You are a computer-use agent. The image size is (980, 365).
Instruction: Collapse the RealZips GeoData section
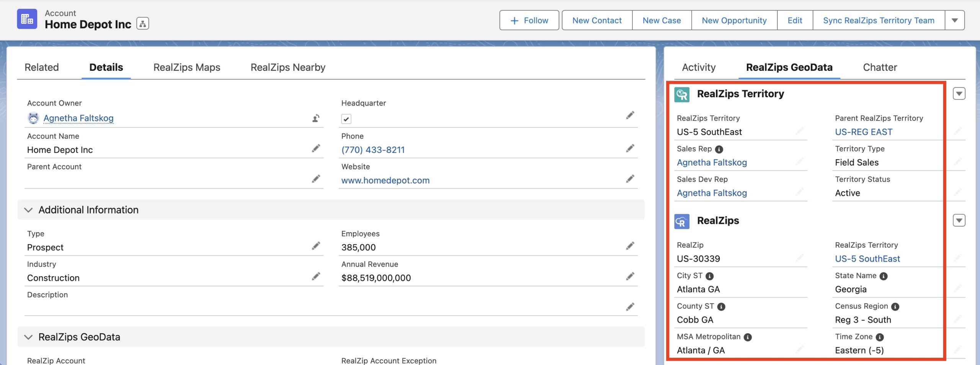(x=28, y=337)
